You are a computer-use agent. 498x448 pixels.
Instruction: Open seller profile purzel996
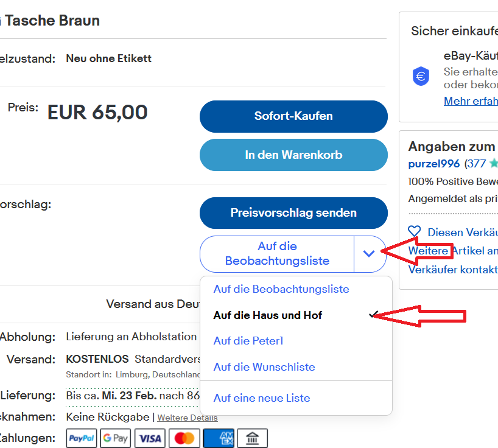pyautogui.click(x=435, y=164)
